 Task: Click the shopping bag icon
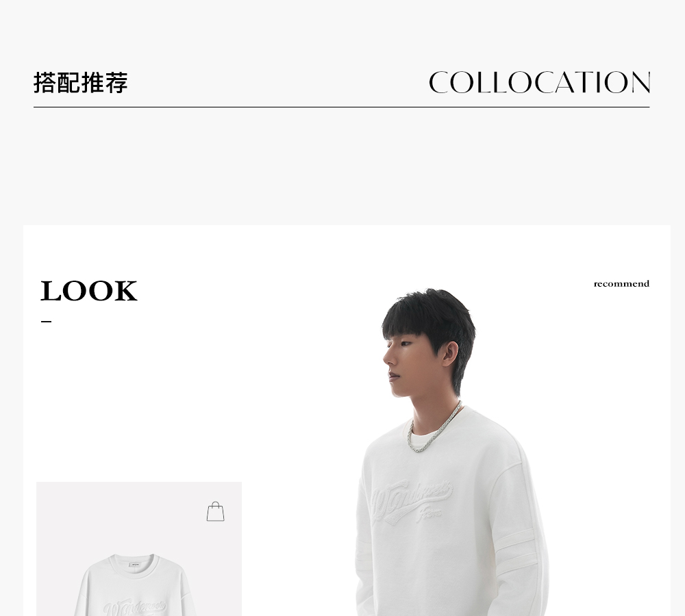click(x=215, y=511)
